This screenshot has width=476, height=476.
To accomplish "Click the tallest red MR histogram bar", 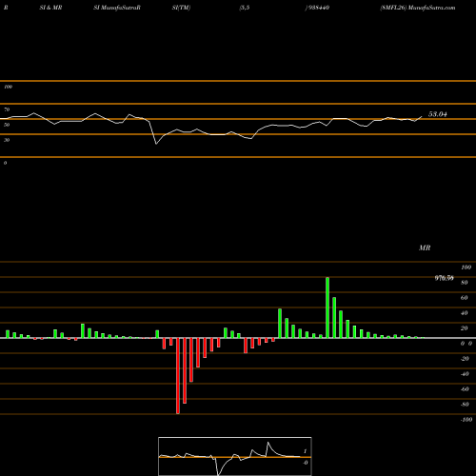I will pyautogui.click(x=178, y=376).
